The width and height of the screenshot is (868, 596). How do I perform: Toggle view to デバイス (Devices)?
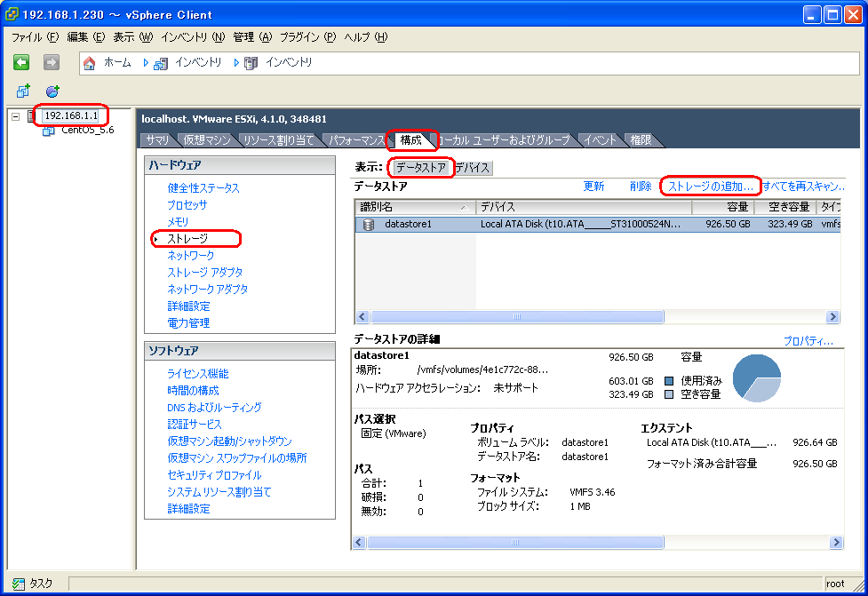472,168
